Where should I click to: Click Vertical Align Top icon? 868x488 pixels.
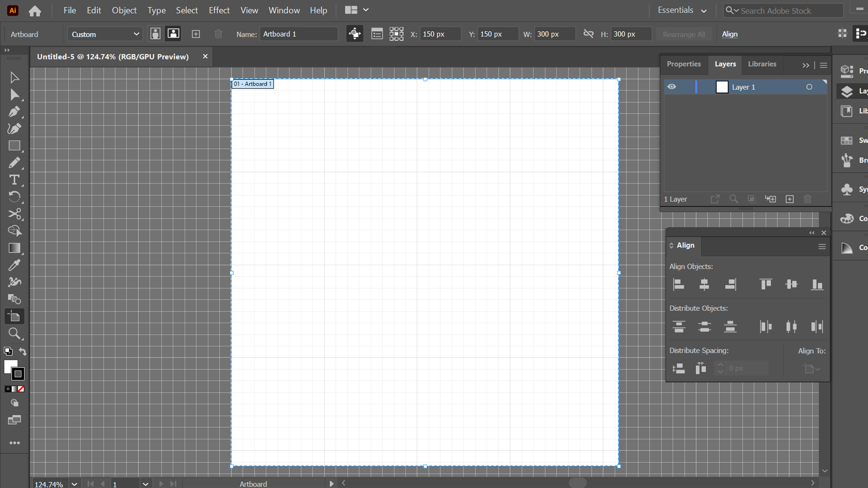(765, 284)
